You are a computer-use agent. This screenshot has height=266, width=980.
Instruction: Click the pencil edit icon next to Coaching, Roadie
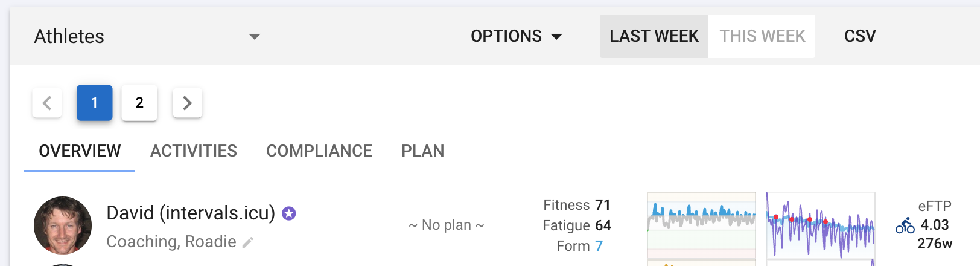[x=247, y=242]
